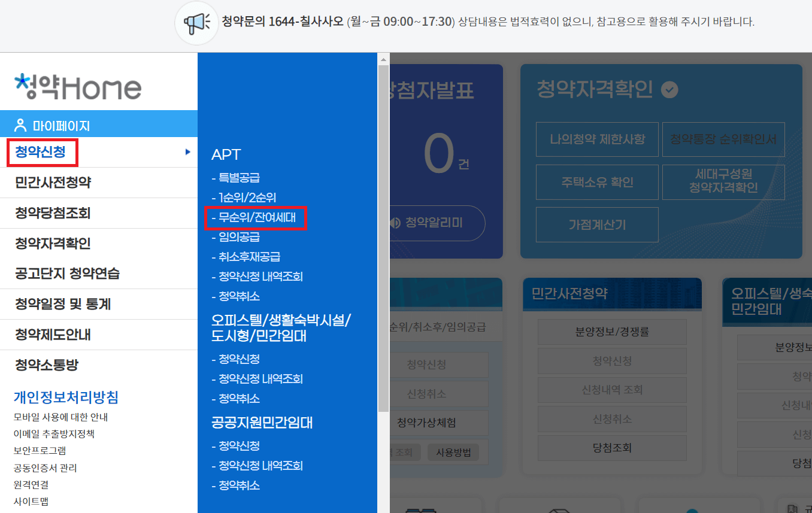Open the 민간사전청약 sidebar menu item
The width and height of the screenshot is (812, 513).
coord(53,183)
